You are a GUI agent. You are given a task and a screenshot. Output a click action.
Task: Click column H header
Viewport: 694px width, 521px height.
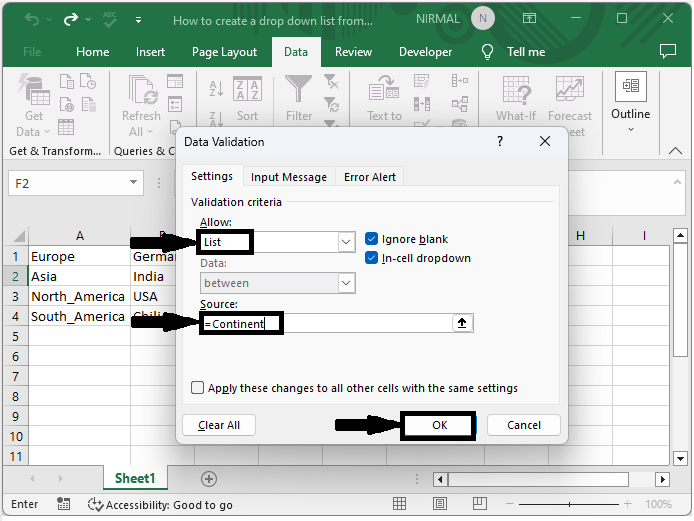[580, 235]
